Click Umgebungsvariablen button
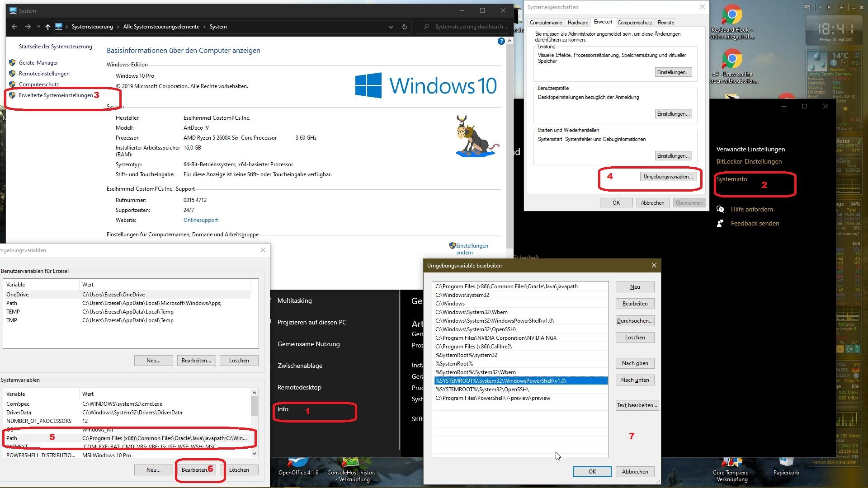The image size is (868, 488). (668, 177)
